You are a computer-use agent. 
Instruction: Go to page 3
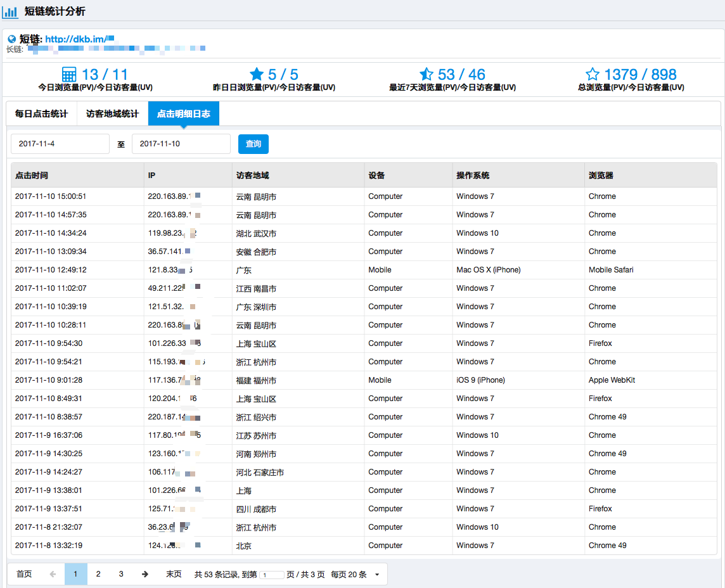121,574
